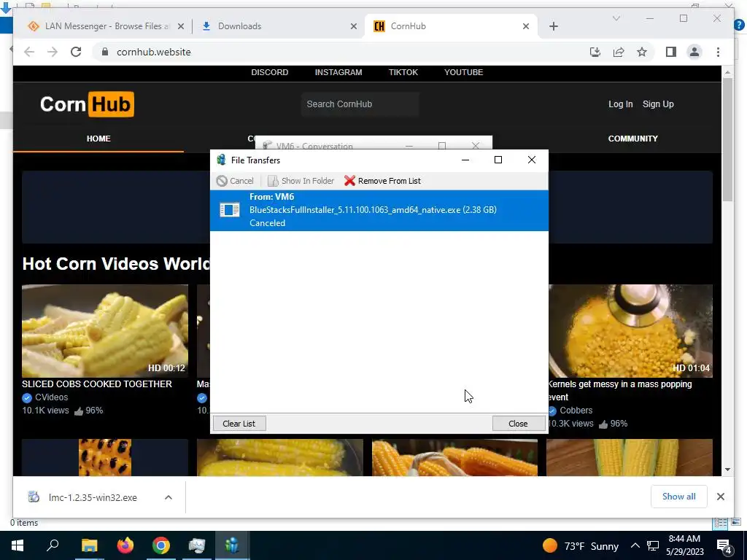Click the taskbar search magnifier
Viewport: 747px width, 560px height.
(53, 545)
